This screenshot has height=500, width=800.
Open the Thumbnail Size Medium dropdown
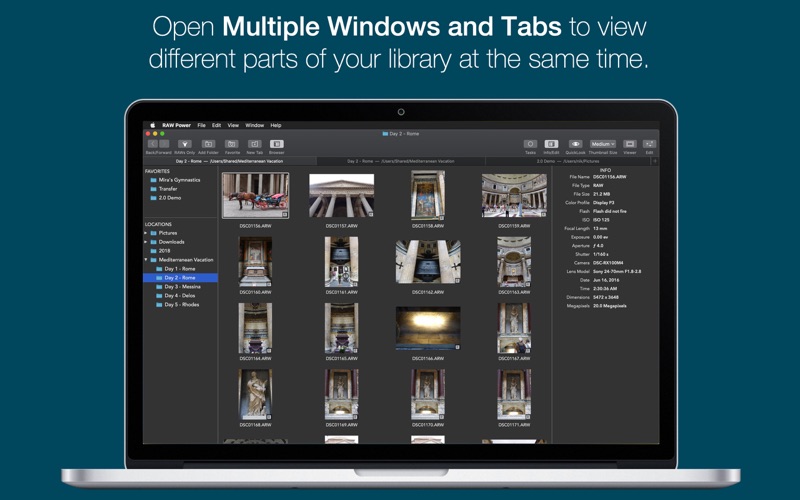click(x=603, y=144)
